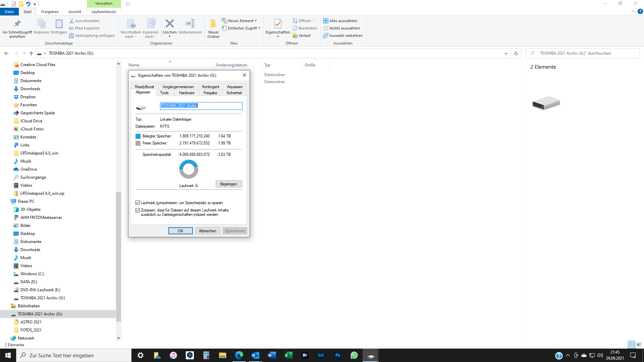Screen dimensions: 644x362
Task: Open WhatsApp from the taskbar
Action: click(354, 355)
